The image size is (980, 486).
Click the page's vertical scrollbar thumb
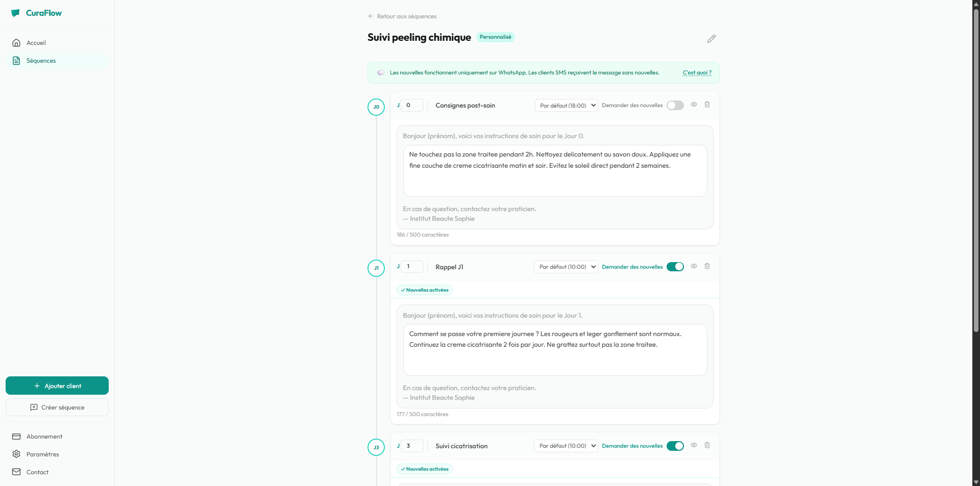976,168
